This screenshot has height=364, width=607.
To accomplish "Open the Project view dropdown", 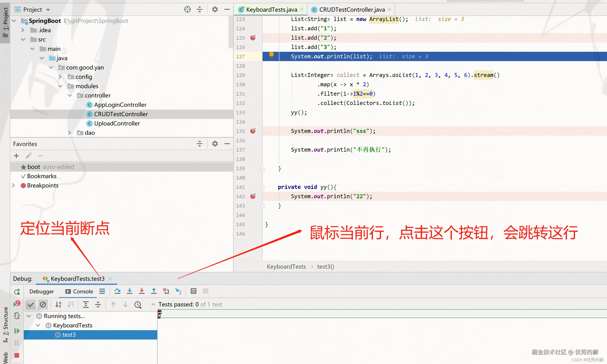I will 48,10.
